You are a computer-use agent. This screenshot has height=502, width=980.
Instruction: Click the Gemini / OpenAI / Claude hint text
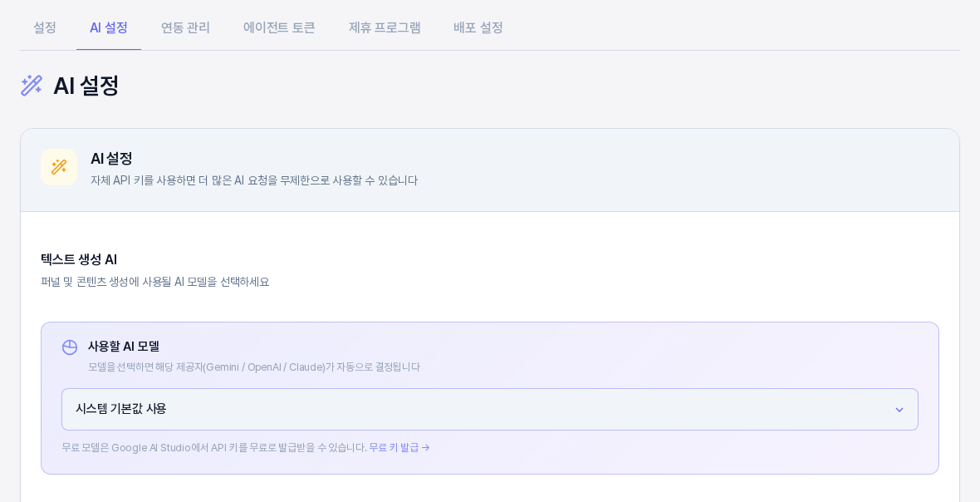coord(254,367)
